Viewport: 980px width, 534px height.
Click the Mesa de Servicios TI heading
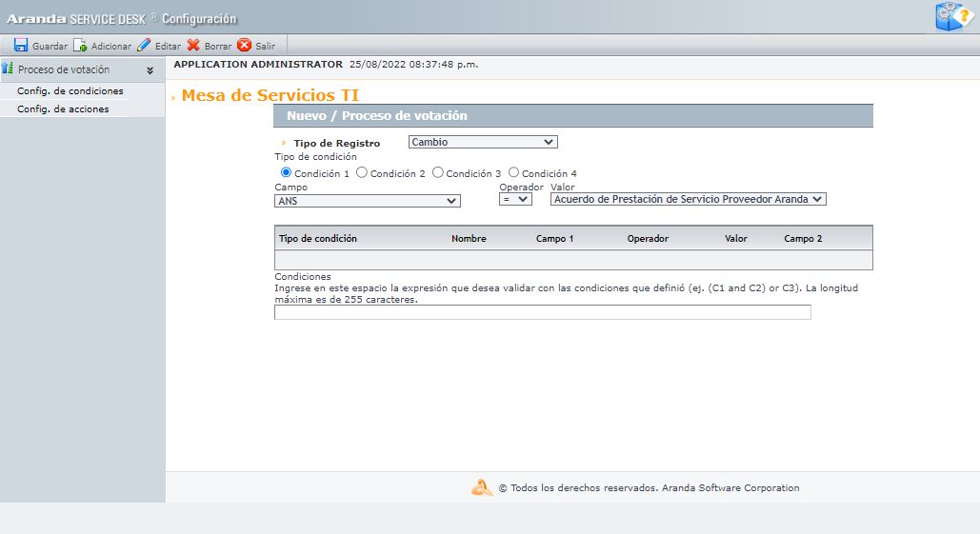point(270,95)
